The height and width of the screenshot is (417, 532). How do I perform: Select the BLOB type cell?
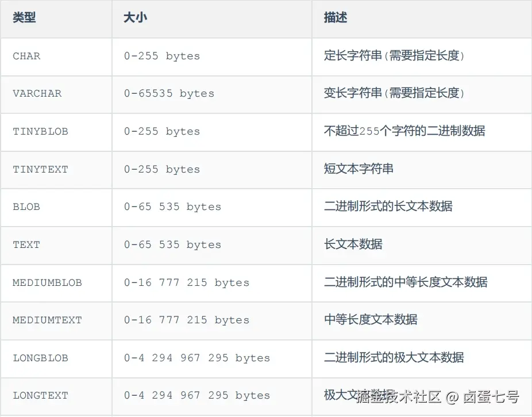pos(26,207)
